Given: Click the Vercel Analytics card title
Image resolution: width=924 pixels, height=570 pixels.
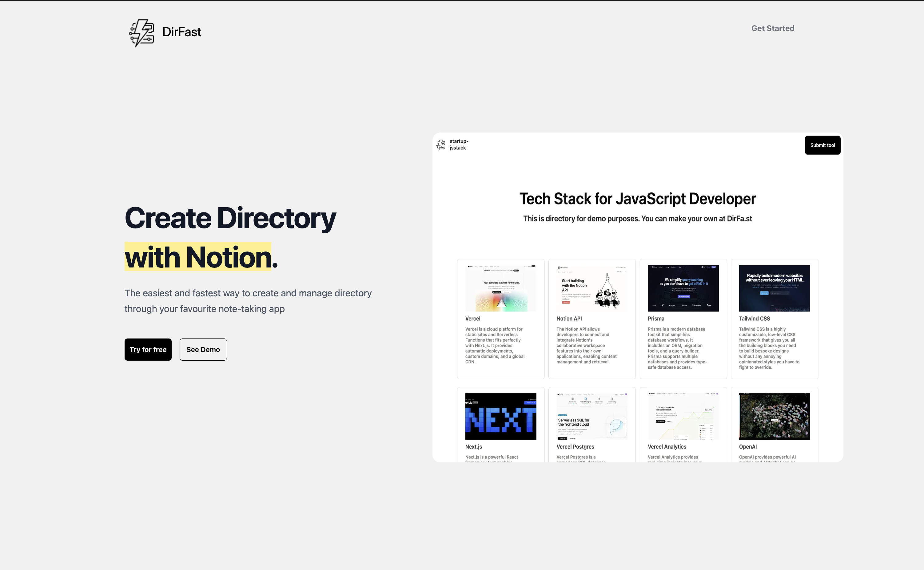Looking at the screenshot, I should [x=667, y=447].
